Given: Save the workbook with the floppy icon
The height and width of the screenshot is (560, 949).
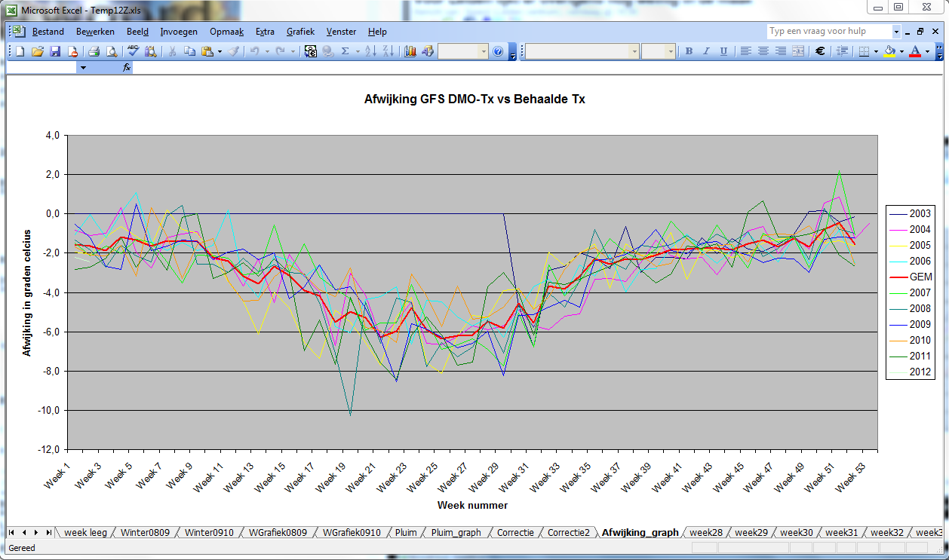Looking at the screenshot, I should tap(55, 51).
